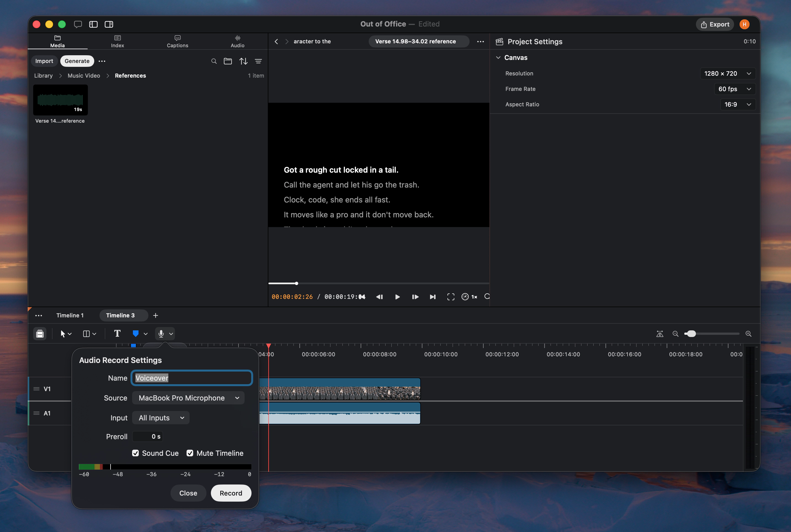The image size is (791, 532).
Task: Select the Text tool in timeline toolbar
Action: (117, 333)
